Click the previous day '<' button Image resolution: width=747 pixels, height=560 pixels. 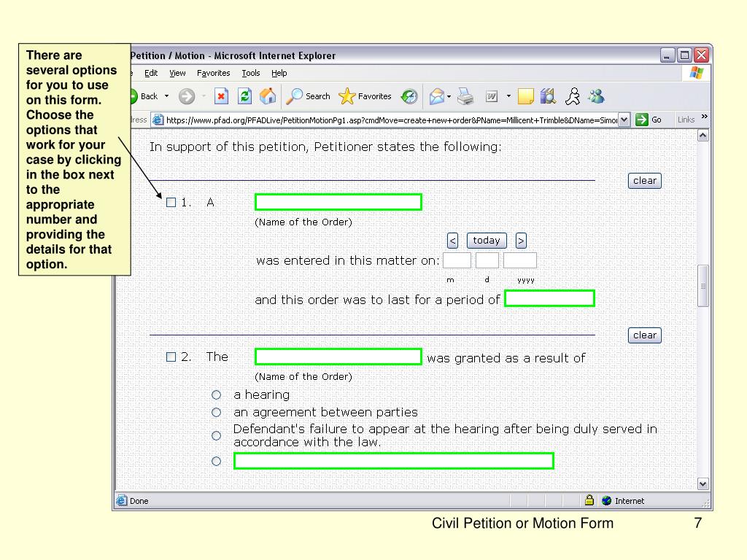[452, 241]
